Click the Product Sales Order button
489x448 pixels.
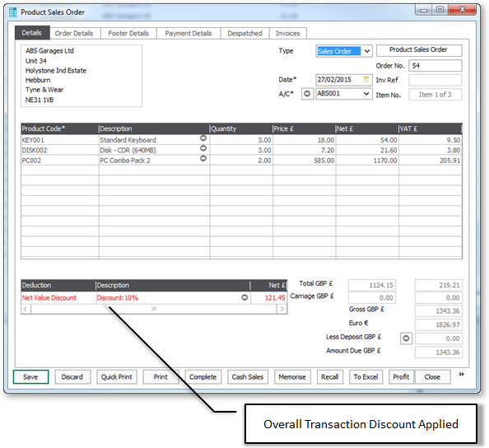pos(419,50)
